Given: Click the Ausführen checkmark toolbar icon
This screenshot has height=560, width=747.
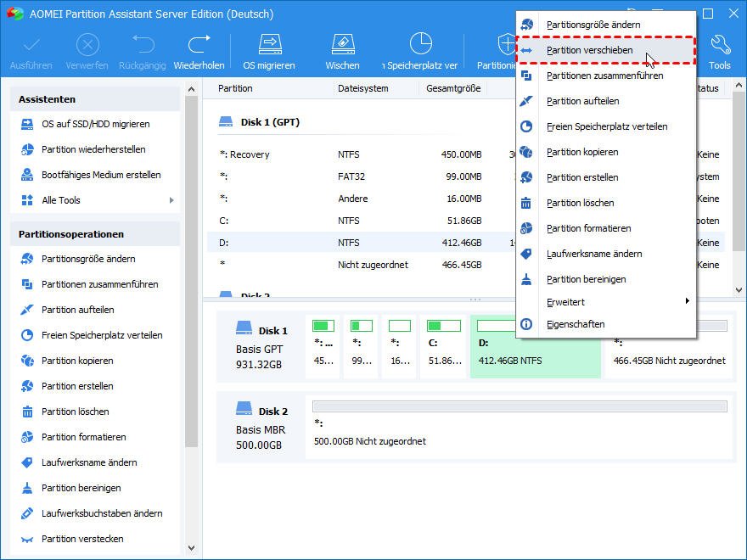Looking at the screenshot, I should coord(31,46).
